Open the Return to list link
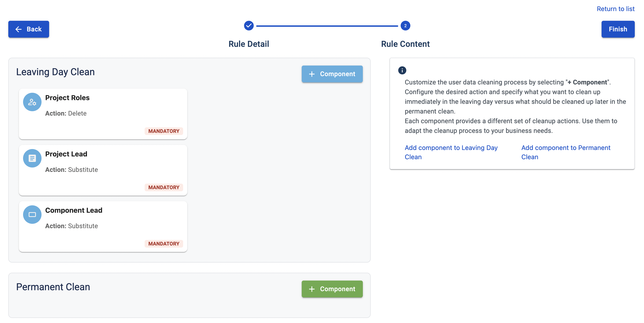This screenshot has width=644, height=323. coord(615,9)
